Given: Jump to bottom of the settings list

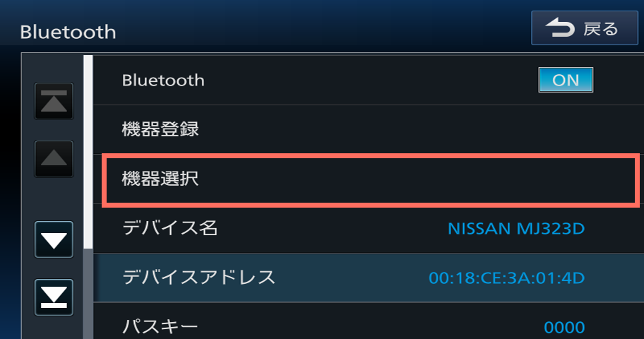Looking at the screenshot, I should (x=54, y=297).
